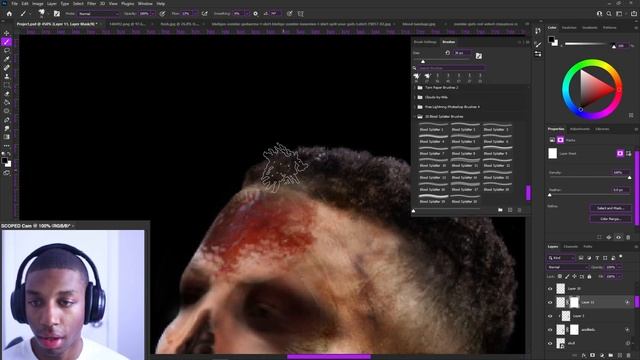This screenshot has width=640, height=360.
Task: Lock transparent pixels toggle
Action: [x=560, y=277]
